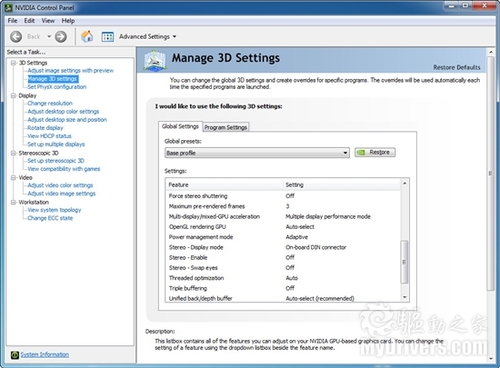Click the settings list vertical scrollbar thumb
The height and width of the screenshot is (368, 500).
point(404,262)
